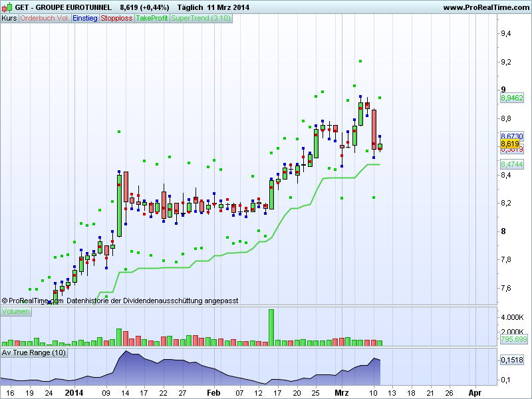Click the price change 8,619 (+0,44%)
This screenshot has width=532, height=399.
144,7
